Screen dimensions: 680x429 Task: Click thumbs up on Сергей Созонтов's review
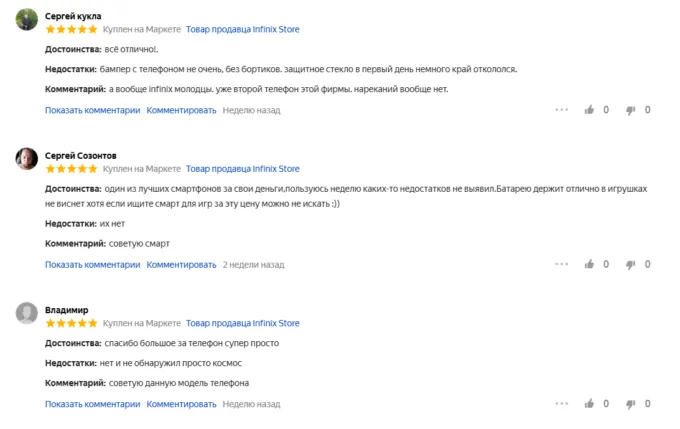point(589,265)
